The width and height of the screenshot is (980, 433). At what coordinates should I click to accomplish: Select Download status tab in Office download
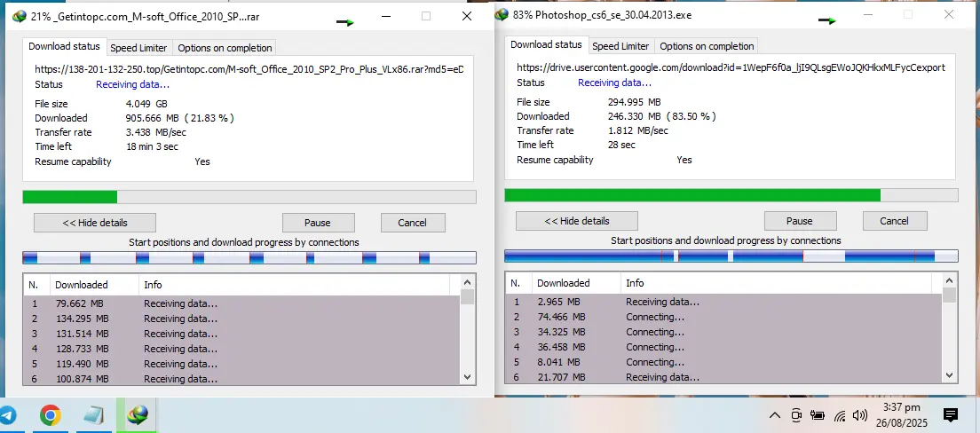point(64,46)
